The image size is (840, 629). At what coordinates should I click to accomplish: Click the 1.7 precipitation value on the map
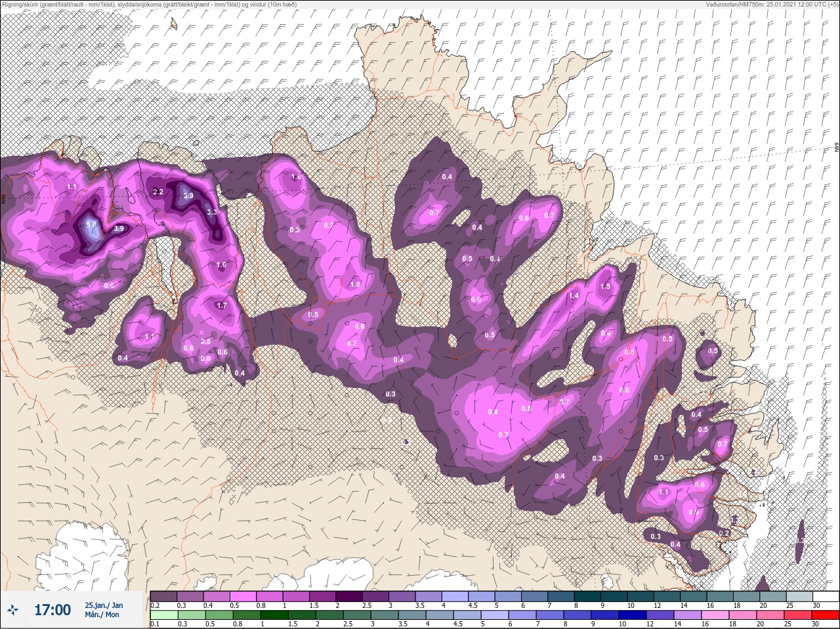[x=221, y=305]
